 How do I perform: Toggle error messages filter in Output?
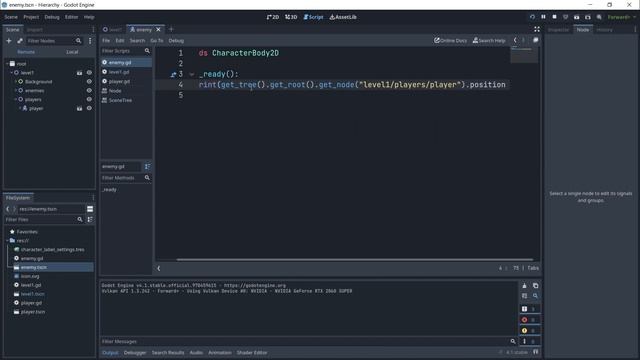(x=529, y=320)
